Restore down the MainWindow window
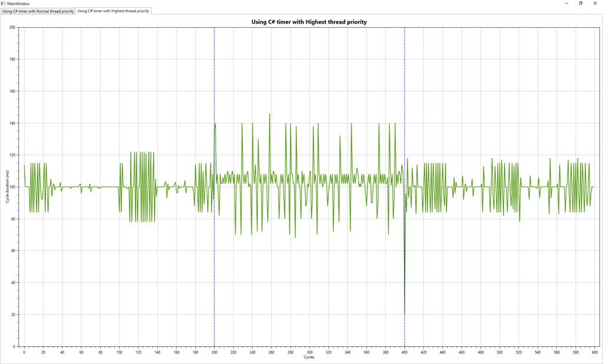 tap(581, 3)
